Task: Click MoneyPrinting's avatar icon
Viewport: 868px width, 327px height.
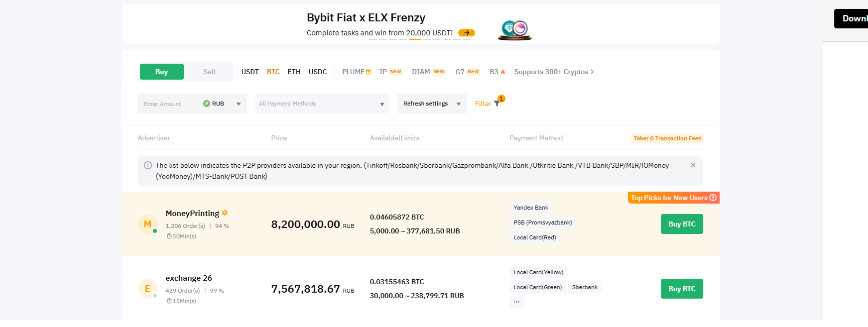Action: tap(147, 224)
